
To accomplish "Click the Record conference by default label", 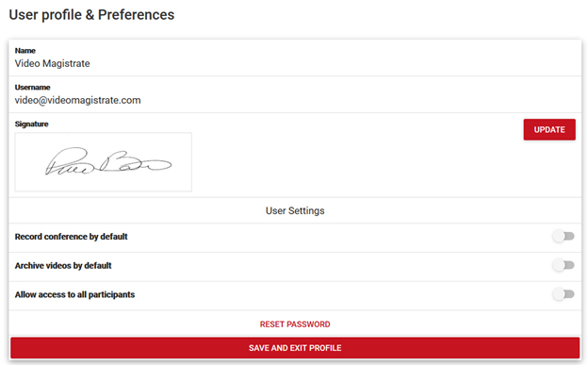I will 72,237.
